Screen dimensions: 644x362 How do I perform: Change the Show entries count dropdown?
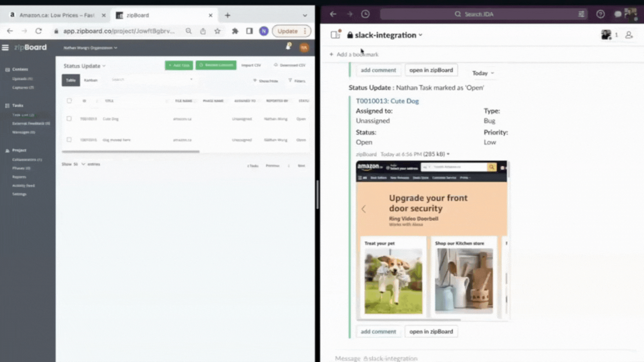coord(79,164)
